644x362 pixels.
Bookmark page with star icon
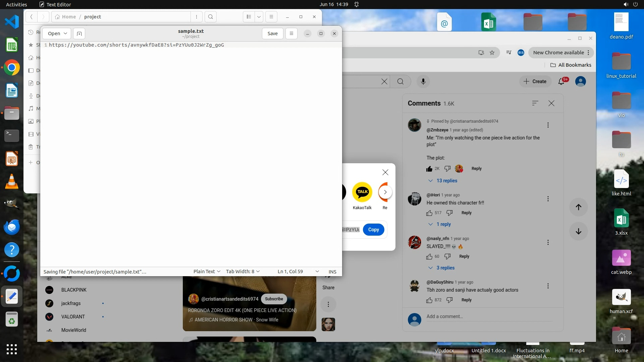point(492,53)
